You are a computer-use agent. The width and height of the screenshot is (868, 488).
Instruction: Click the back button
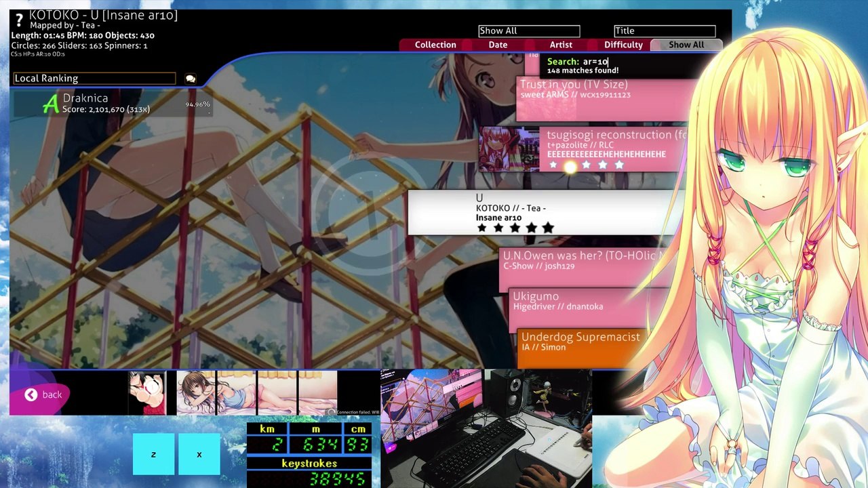pyautogui.click(x=39, y=394)
